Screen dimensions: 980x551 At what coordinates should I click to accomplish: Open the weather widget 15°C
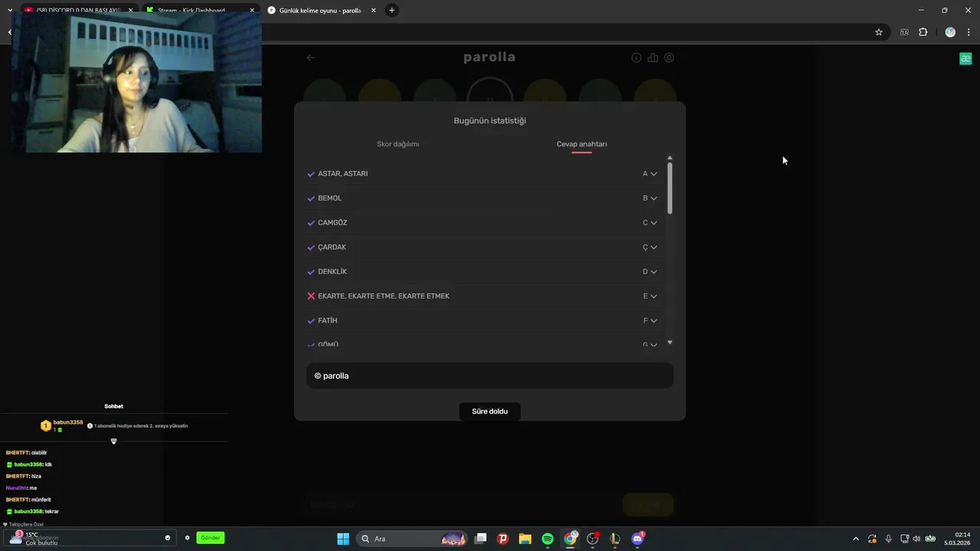click(x=32, y=538)
